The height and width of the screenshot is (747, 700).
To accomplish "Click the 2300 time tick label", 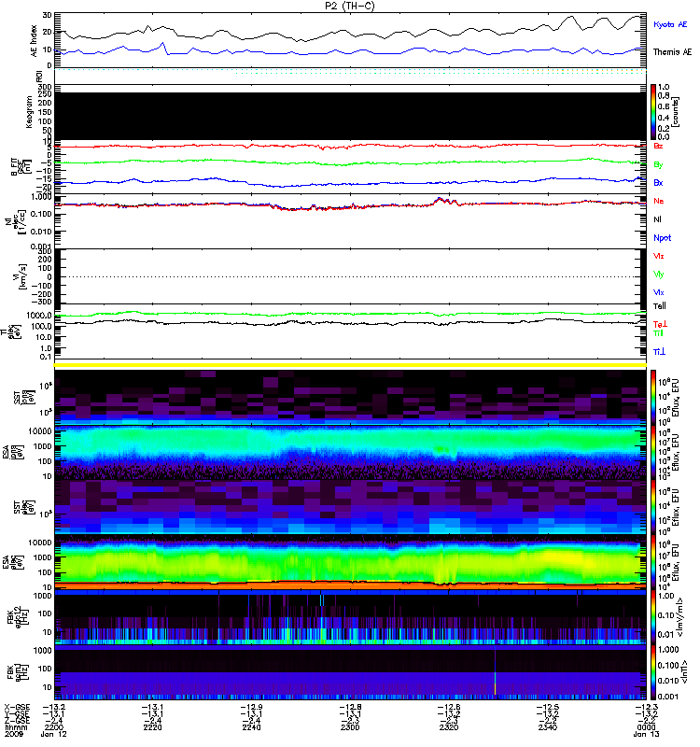I will click(x=350, y=727).
